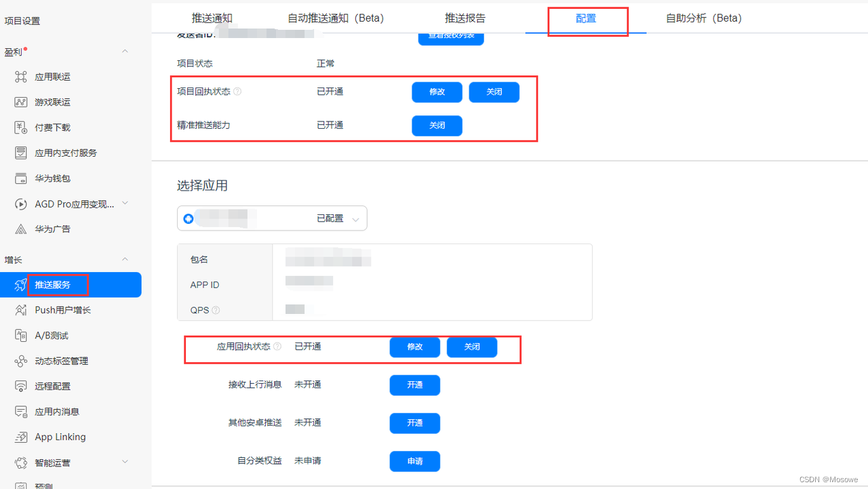Click the 推送服务 rocket icon
The height and width of the screenshot is (489, 868).
[x=21, y=285]
